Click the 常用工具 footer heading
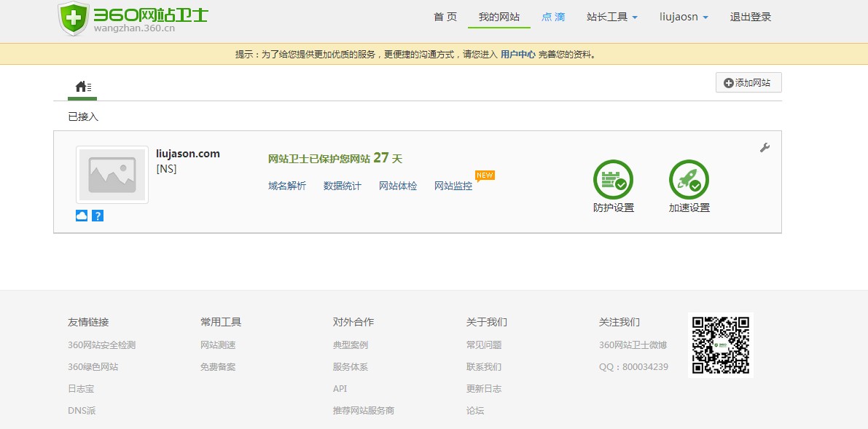Image resolution: width=868 pixels, height=429 pixels. (221, 322)
